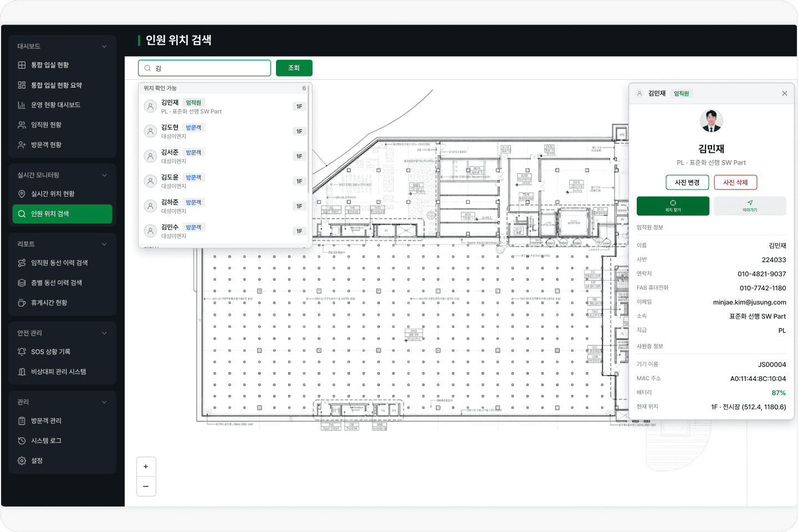Click the avatar icon of 김도현

click(x=150, y=131)
